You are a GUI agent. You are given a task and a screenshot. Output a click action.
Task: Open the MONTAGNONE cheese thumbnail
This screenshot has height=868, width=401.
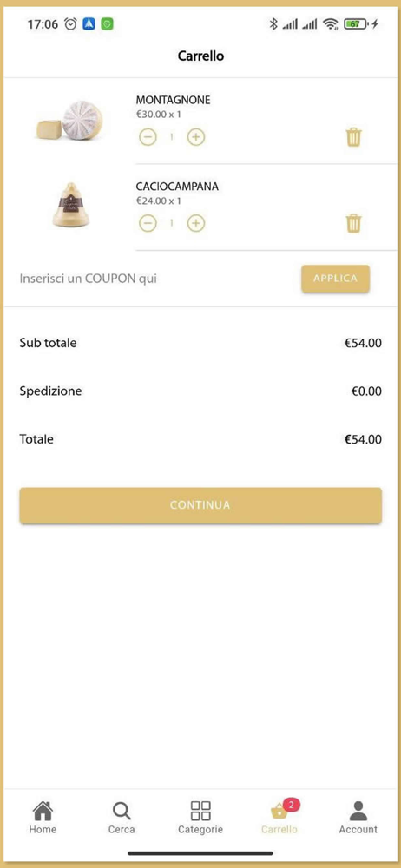(x=70, y=122)
